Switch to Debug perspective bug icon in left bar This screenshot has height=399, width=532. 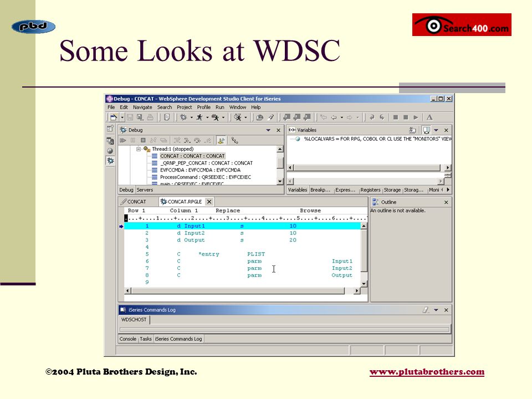coord(110,161)
